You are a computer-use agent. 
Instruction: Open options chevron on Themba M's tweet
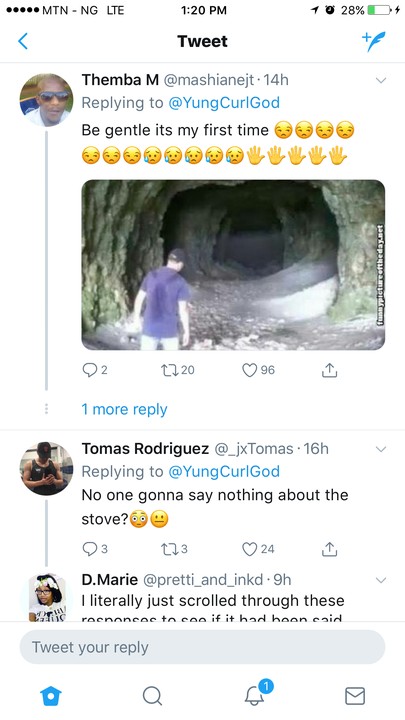click(x=381, y=80)
